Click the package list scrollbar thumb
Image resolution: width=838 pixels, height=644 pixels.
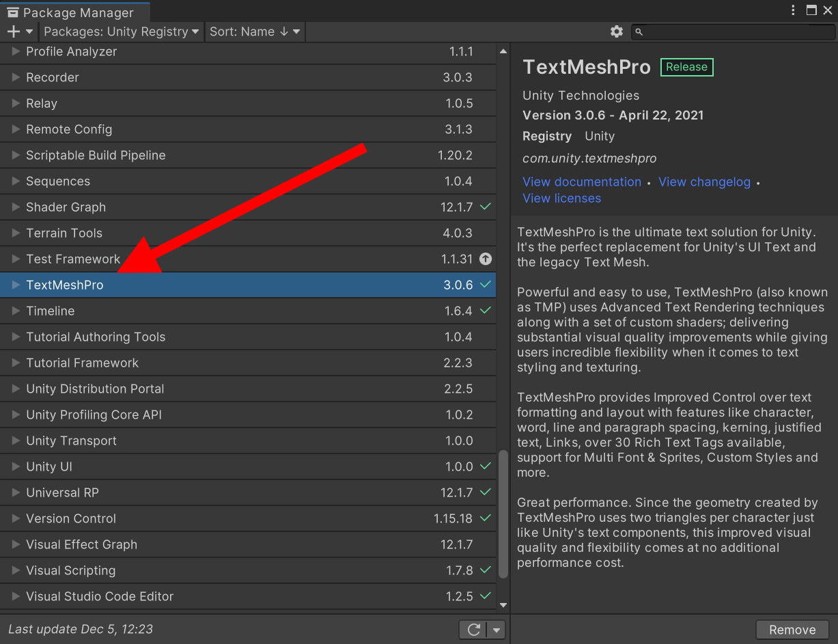(503, 514)
